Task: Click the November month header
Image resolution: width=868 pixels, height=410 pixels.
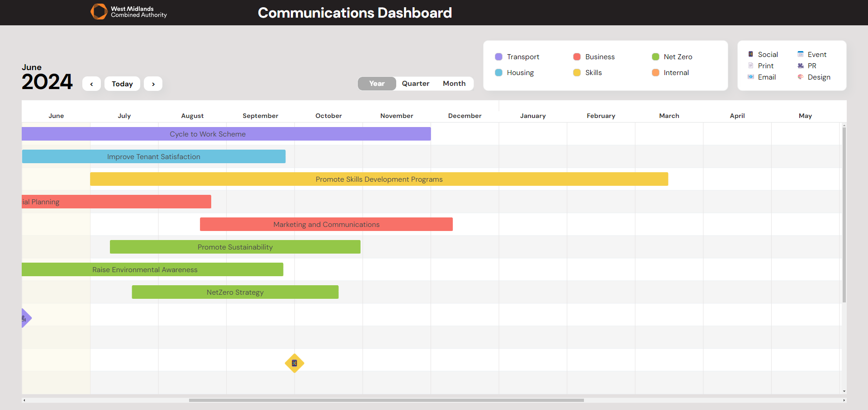Action: (x=397, y=116)
